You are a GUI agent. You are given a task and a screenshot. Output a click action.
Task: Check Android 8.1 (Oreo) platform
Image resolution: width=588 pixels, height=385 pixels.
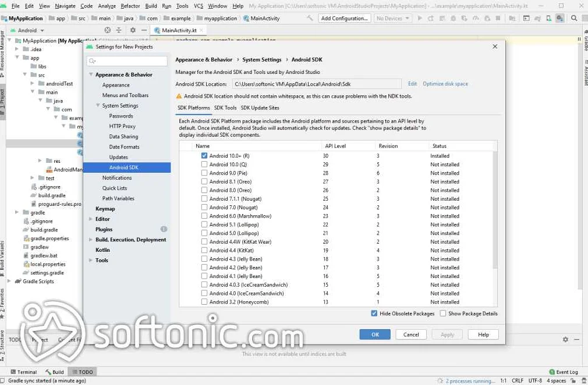coord(204,181)
